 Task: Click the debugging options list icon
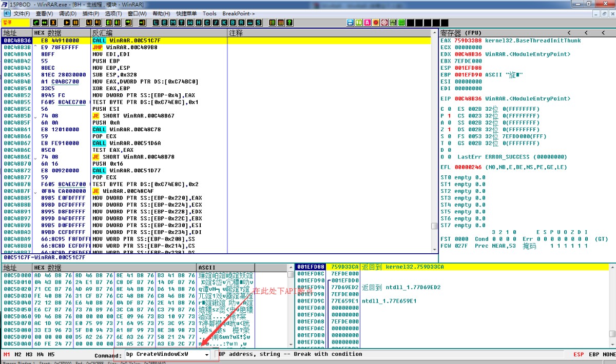pyautogui.click(x=272, y=23)
